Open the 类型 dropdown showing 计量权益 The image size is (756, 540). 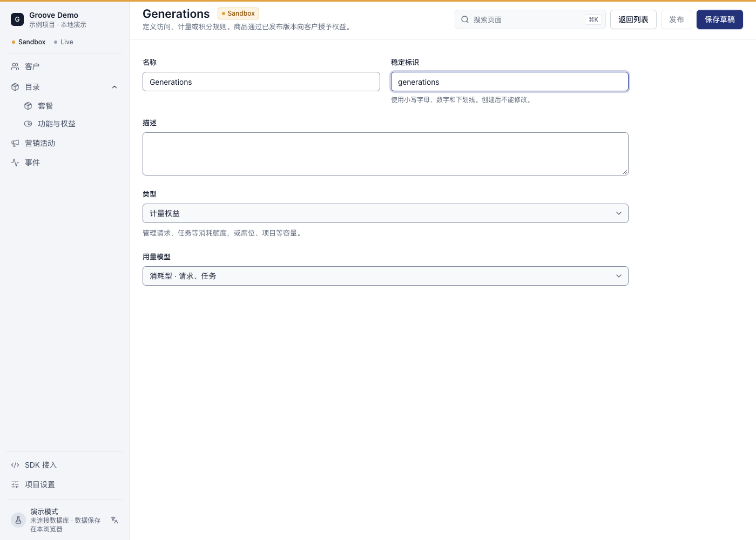point(386,213)
